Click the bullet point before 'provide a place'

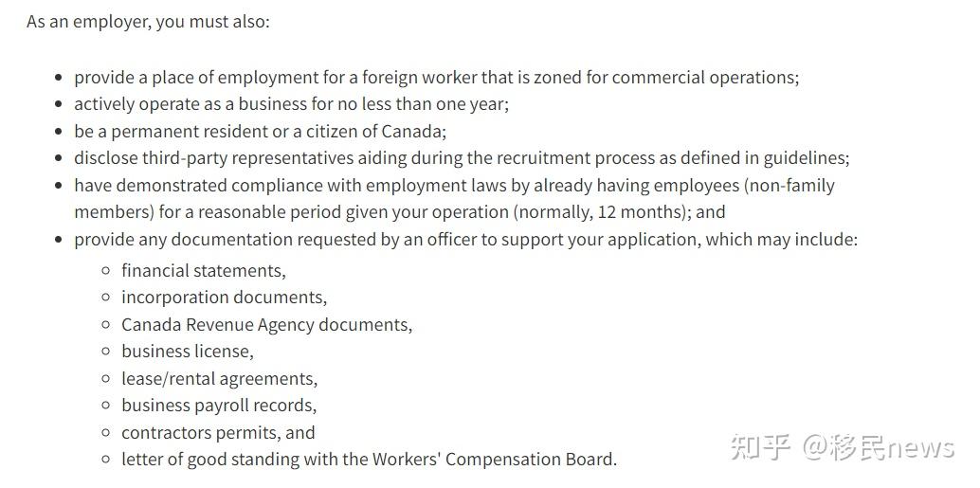59,78
